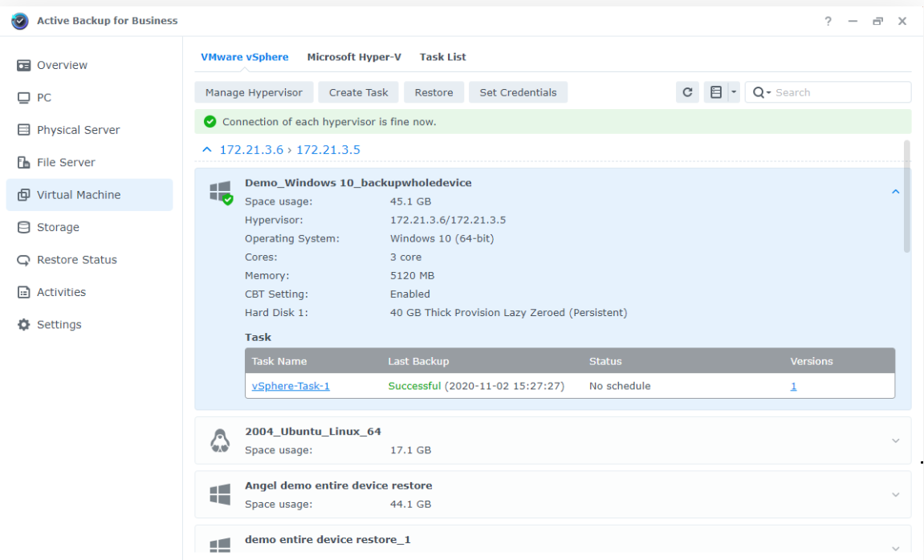Focus the Search input field
The width and height of the screenshot is (924, 560).
841,92
